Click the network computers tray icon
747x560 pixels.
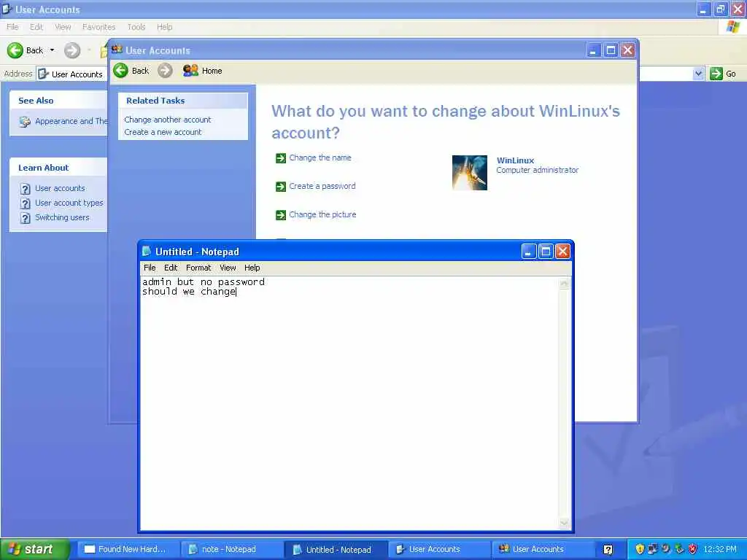(652, 549)
